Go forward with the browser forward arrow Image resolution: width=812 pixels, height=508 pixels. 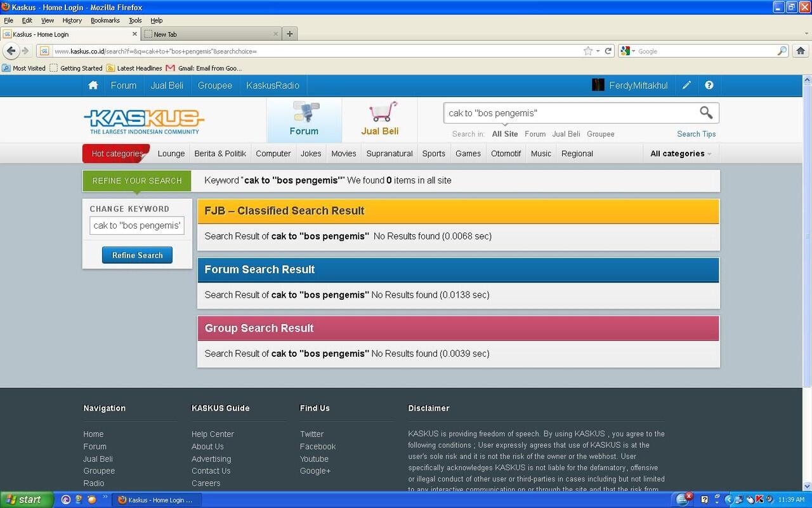coord(26,51)
